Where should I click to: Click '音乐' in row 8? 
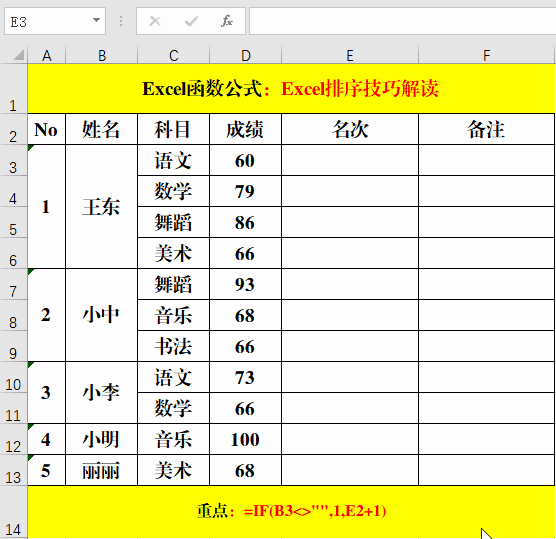[x=173, y=315]
